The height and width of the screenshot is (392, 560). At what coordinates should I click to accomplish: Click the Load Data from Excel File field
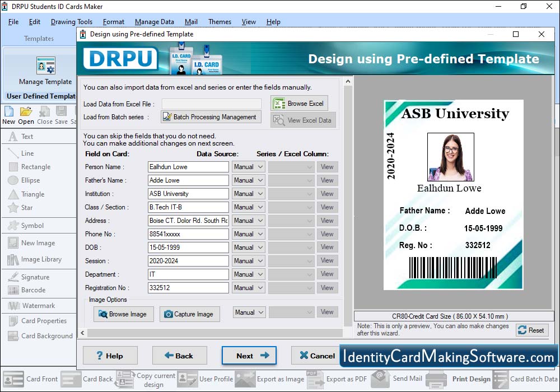212,104
